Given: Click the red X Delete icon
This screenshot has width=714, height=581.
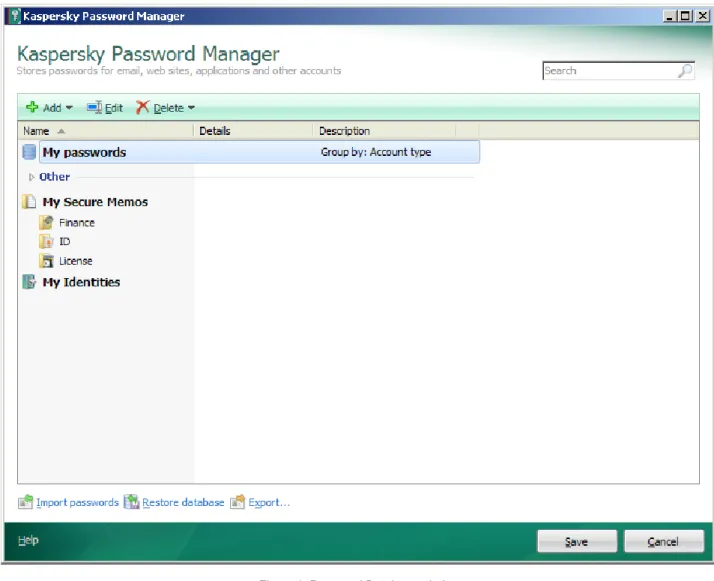Looking at the screenshot, I should 143,107.
